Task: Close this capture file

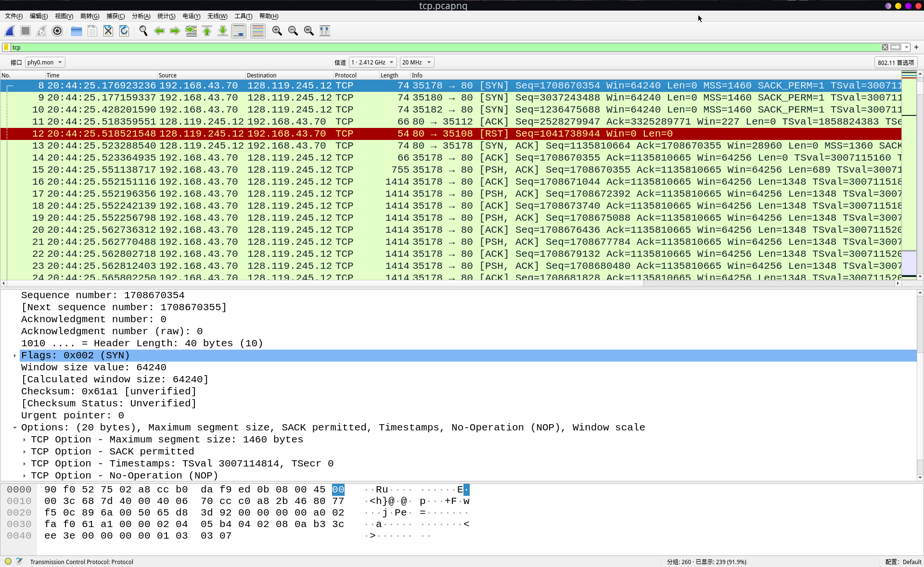Action: point(108,31)
